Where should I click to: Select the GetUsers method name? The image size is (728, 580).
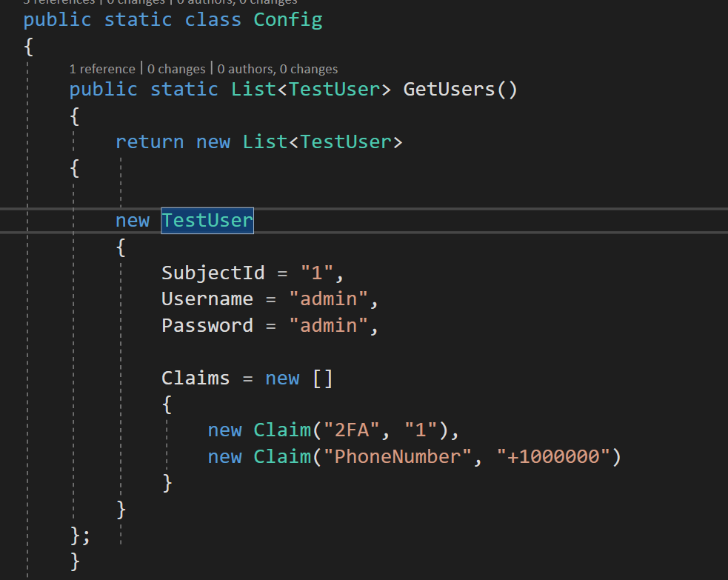click(x=449, y=89)
